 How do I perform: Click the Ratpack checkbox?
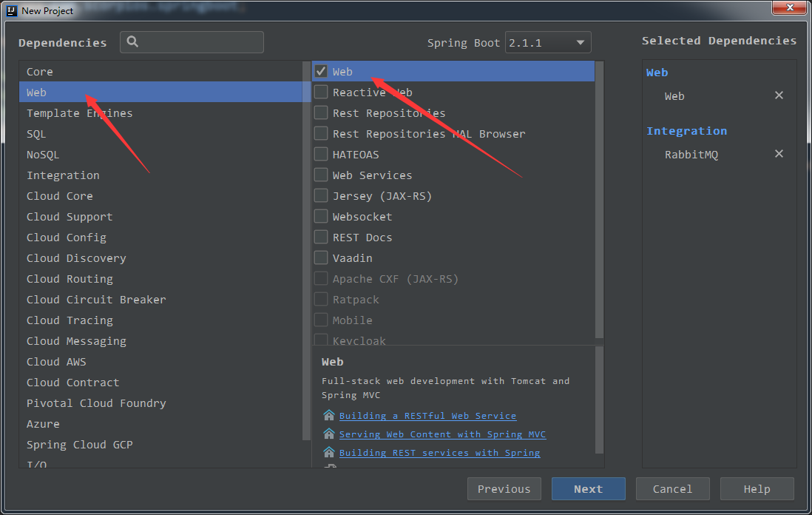(321, 299)
